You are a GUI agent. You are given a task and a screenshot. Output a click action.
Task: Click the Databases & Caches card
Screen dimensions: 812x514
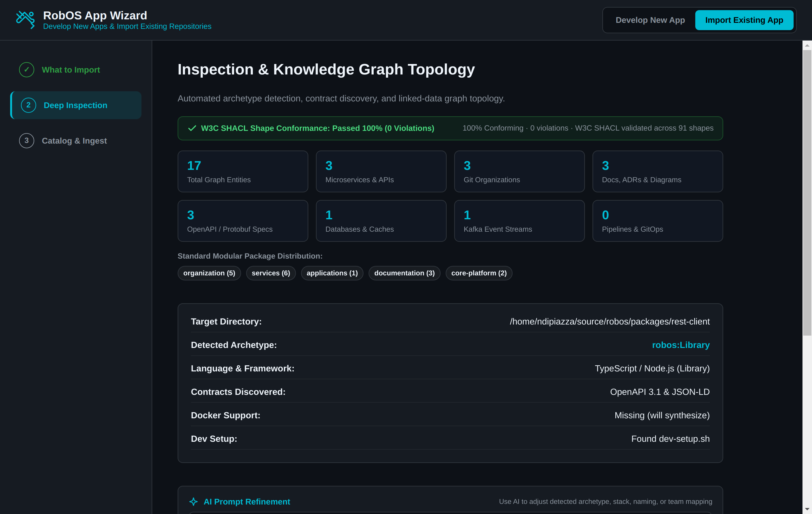pos(381,221)
